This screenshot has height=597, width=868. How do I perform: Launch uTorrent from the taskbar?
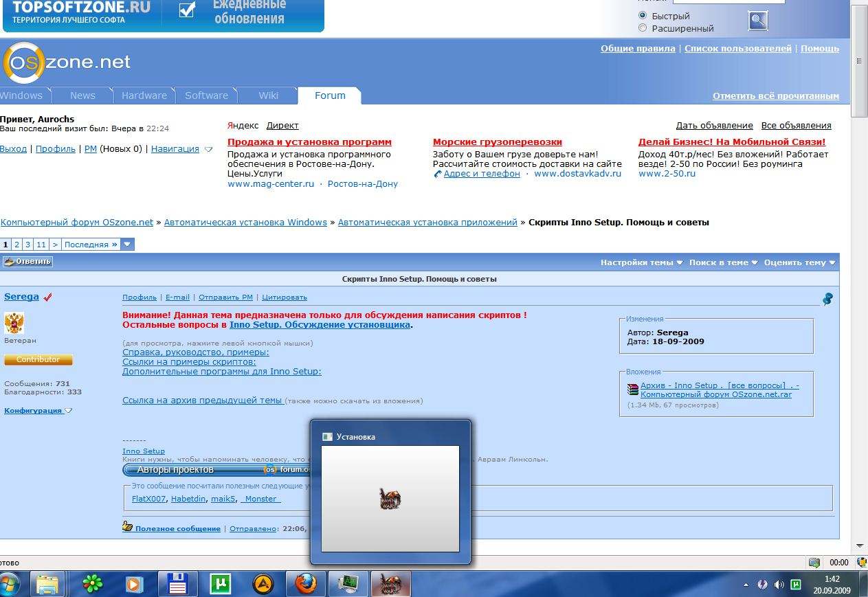220,584
